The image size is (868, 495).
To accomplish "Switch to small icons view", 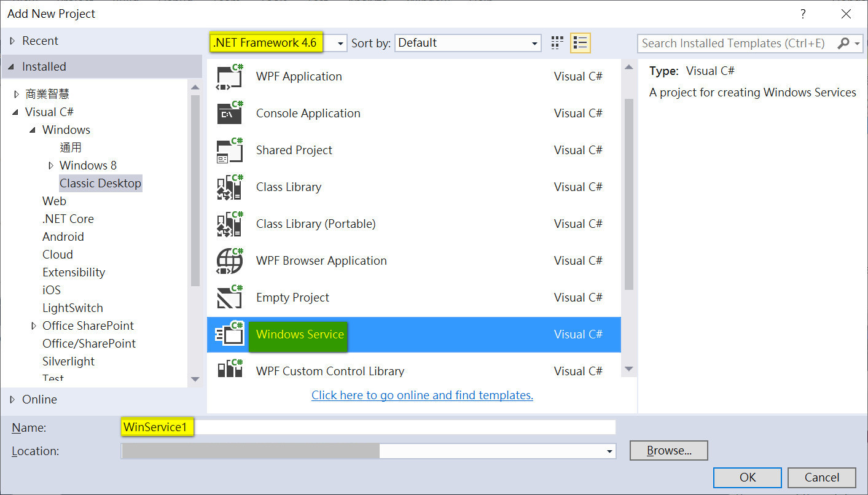I will 557,43.
